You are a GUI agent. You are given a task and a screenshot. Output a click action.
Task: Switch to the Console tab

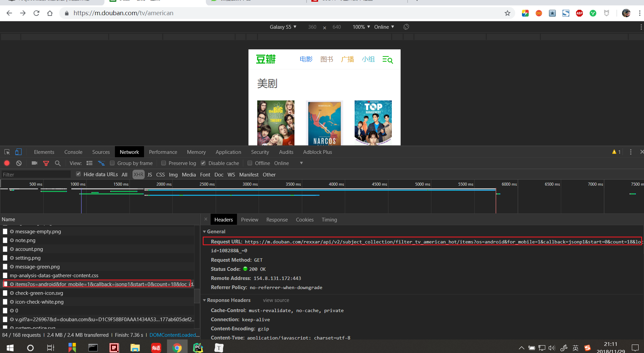(x=73, y=152)
